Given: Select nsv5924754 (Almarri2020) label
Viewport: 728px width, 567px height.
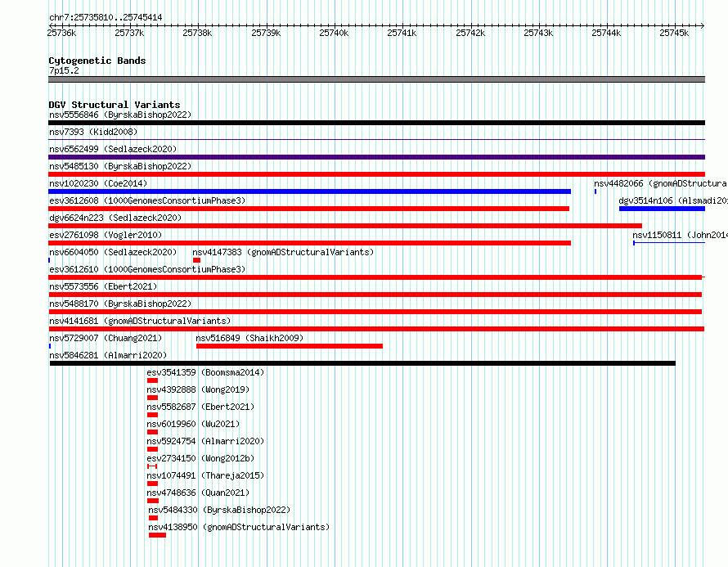Looking at the screenshot, I should coord(205,441).
